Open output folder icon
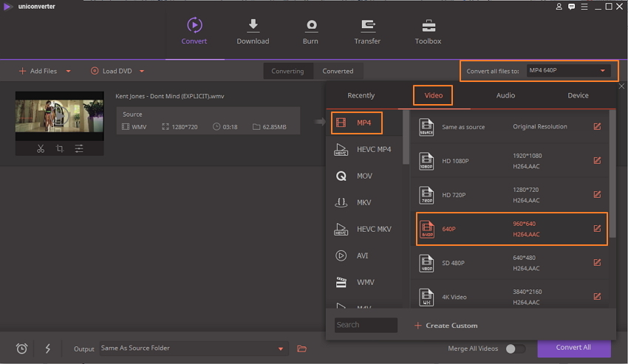The width and height of the screenshot is (628, 364). 301,348
